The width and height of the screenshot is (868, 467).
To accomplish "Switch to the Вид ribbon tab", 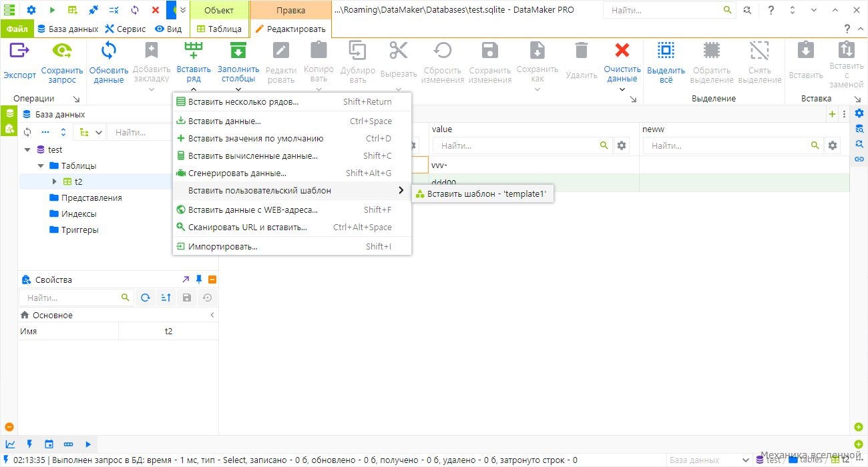I will coord(168,29).
